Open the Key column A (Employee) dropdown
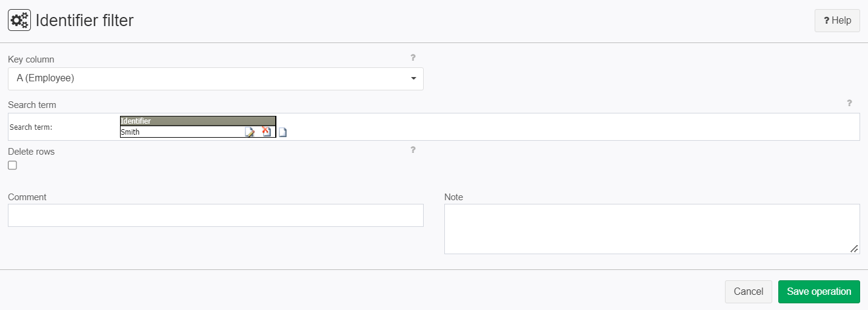Image resolution: width=868 pixels, height=310 pixels. [216, 79]
